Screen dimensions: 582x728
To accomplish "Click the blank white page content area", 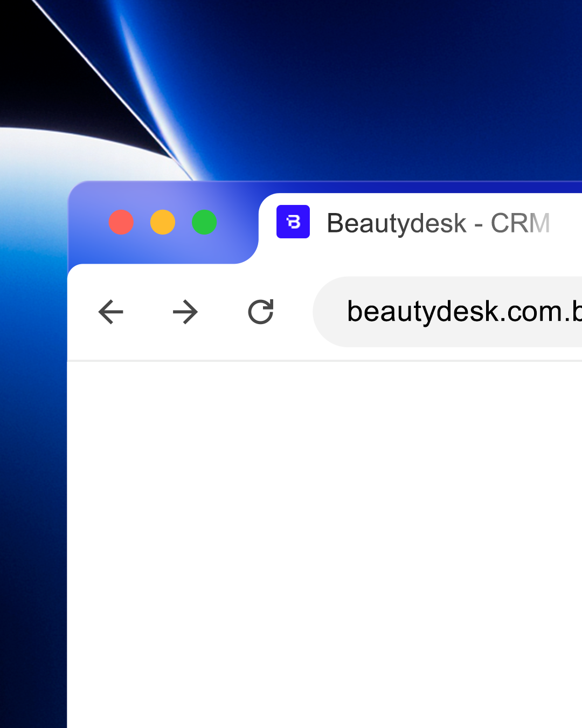I will (x=323, y=539).
